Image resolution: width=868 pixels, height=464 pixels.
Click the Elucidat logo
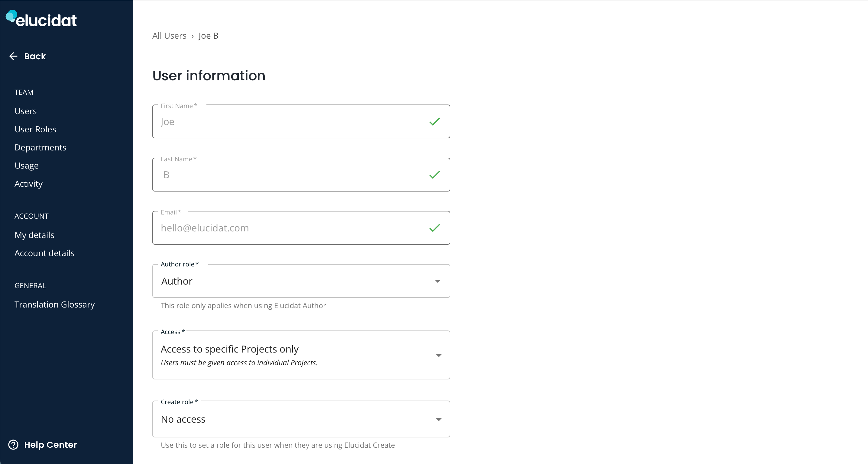click(41, 19)
